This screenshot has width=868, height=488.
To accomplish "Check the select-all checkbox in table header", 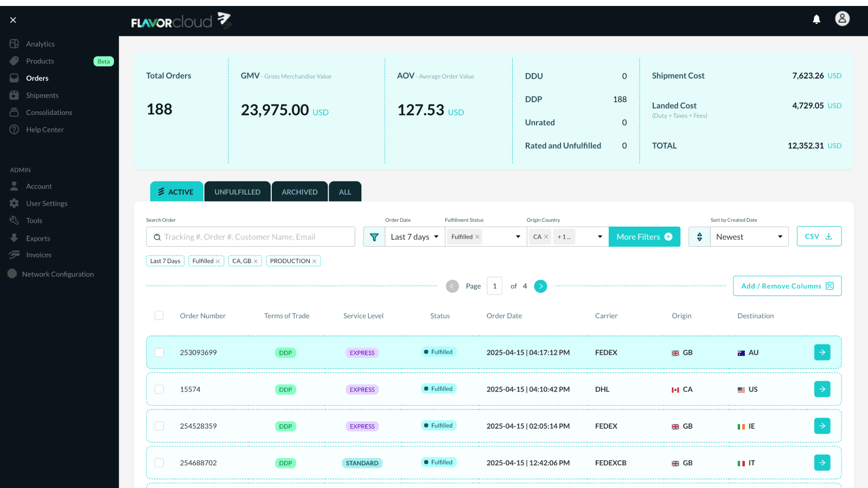I will [159, 315].
